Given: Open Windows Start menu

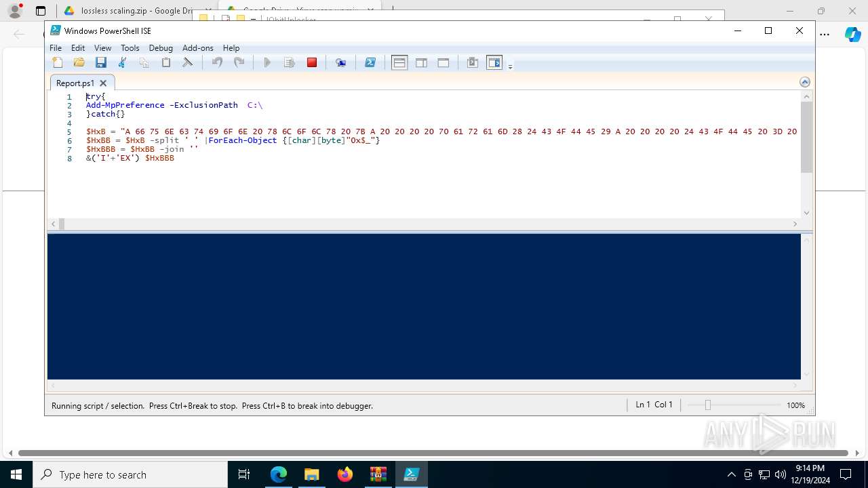Looking at the screenshot, I should pyautogui.click(x=16, y=474).
